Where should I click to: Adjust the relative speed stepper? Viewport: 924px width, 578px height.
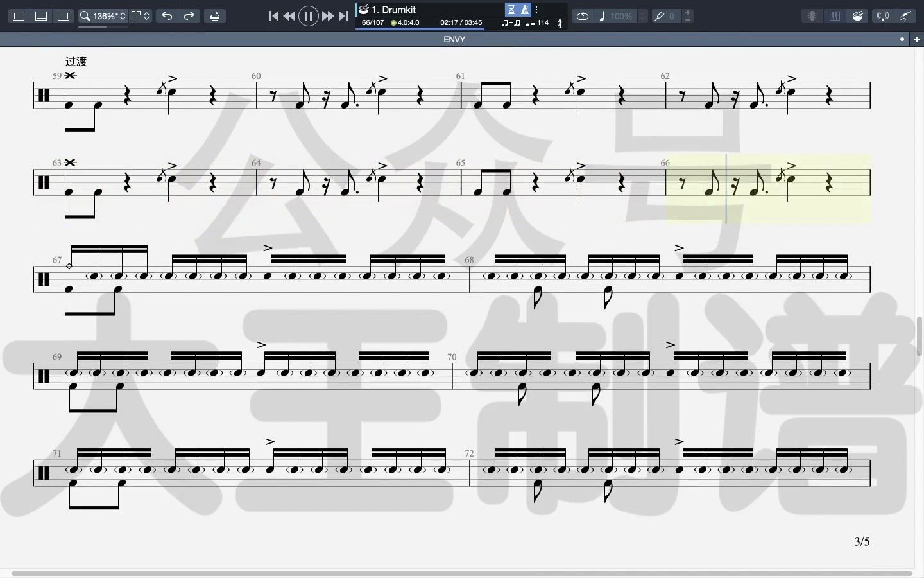pos(643,16)
